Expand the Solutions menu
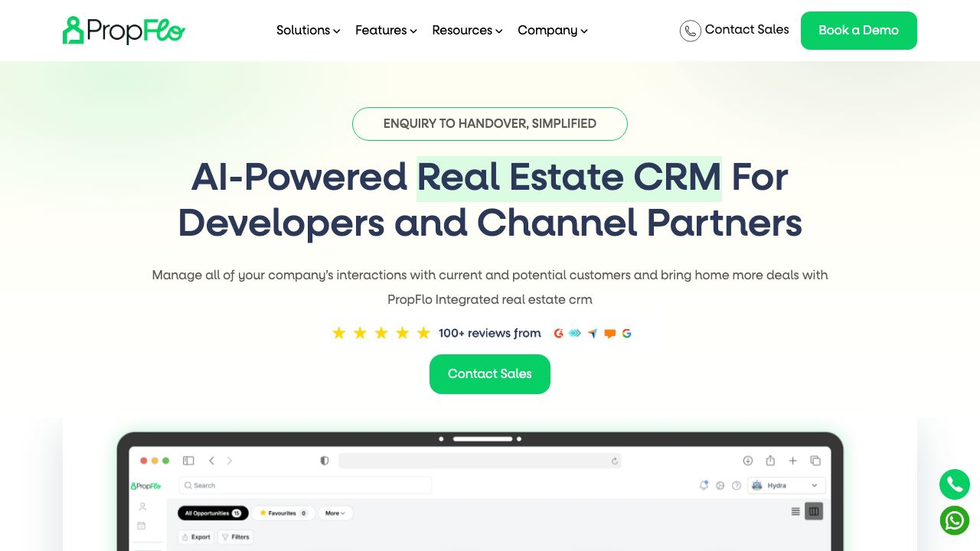 click(308, 31)
